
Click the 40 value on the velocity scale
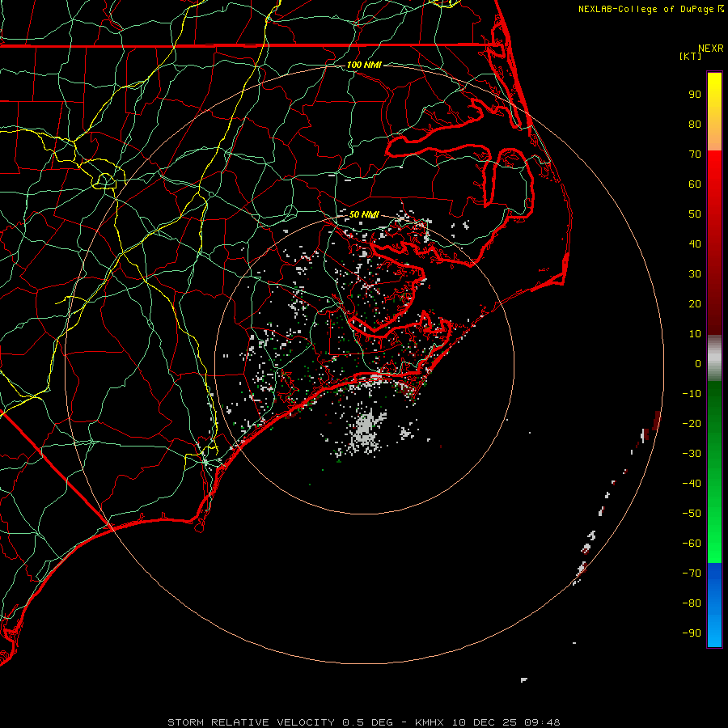[695, 243]
